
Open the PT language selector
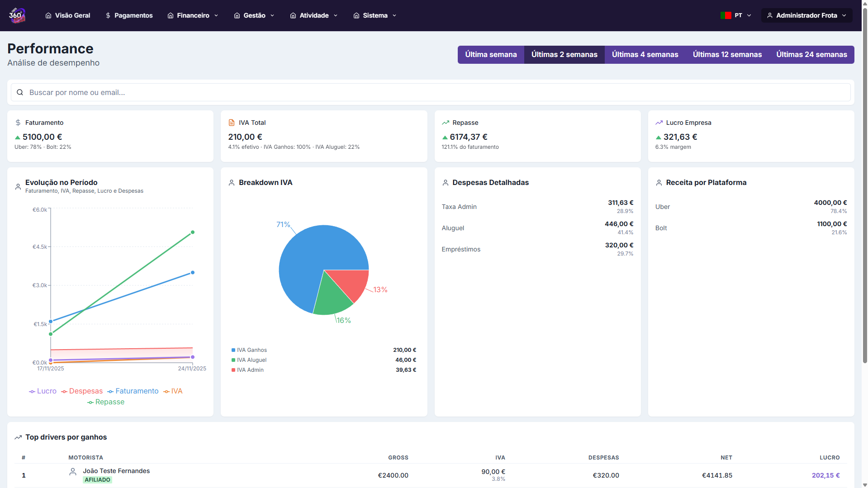tap(736, 15)
